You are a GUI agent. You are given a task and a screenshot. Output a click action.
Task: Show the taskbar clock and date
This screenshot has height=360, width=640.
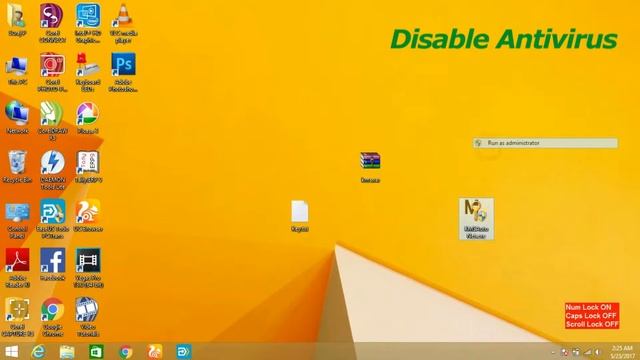coord(622,352)
